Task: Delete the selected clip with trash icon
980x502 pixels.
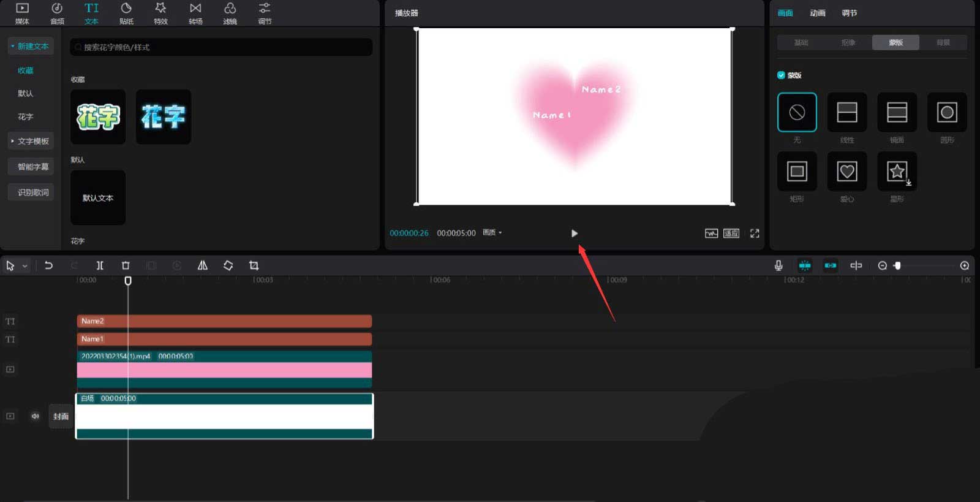Action: pyautogui.click(x=126, y=265)
